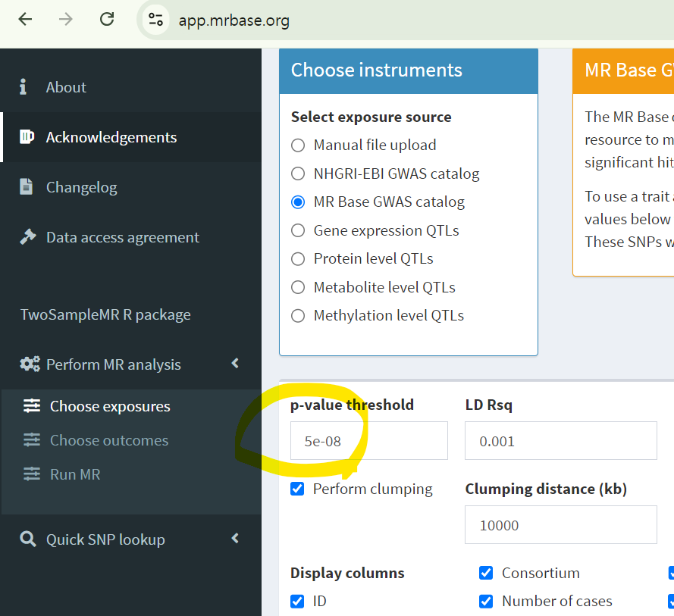Open the Changelog page
This screenshot has height=616, width=674.
tap(82, 188)
